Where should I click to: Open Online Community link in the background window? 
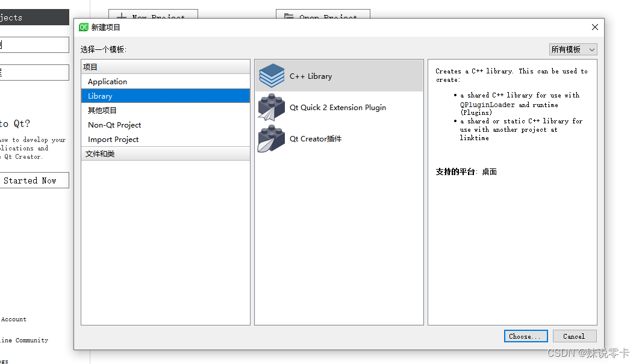pyautogui.click(x=24, y=341)
